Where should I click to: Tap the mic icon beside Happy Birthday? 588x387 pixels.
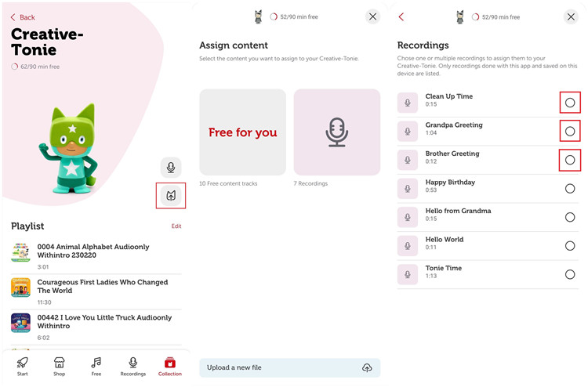click(x=408, y=189)
